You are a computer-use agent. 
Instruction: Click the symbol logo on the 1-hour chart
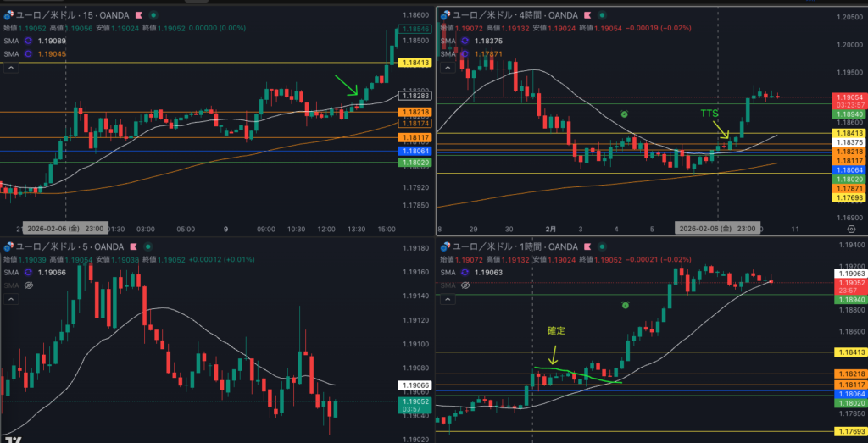point(444,246)
